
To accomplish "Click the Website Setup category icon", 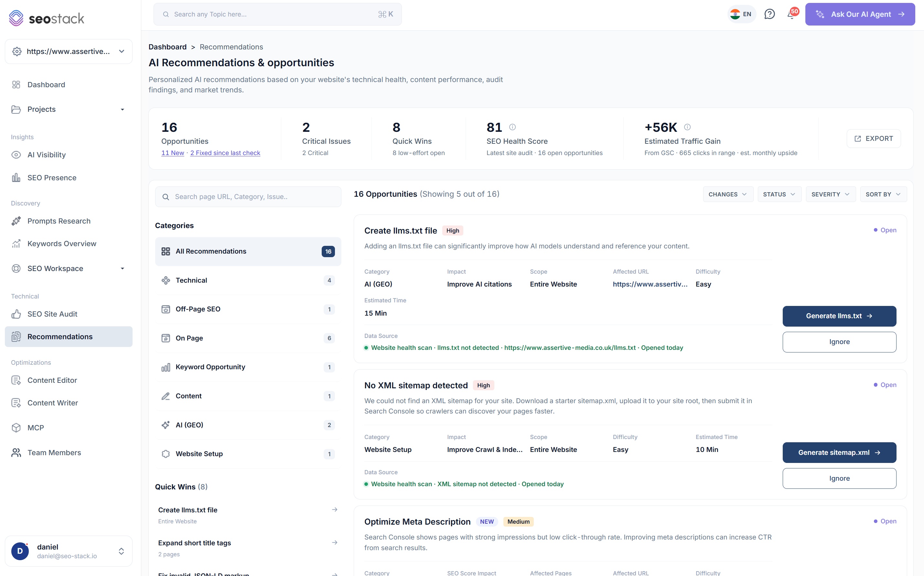I will pos(166,454).
